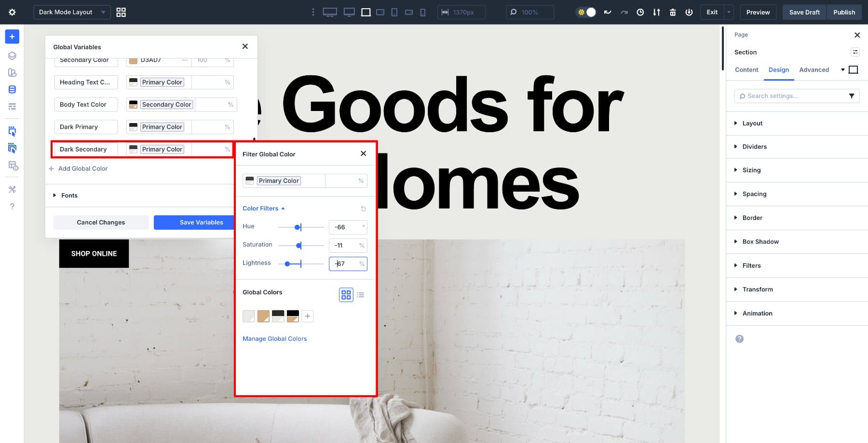868x443 pixels.
Task: Click the blue plus add-element button
Action: (x=12, y=37)
